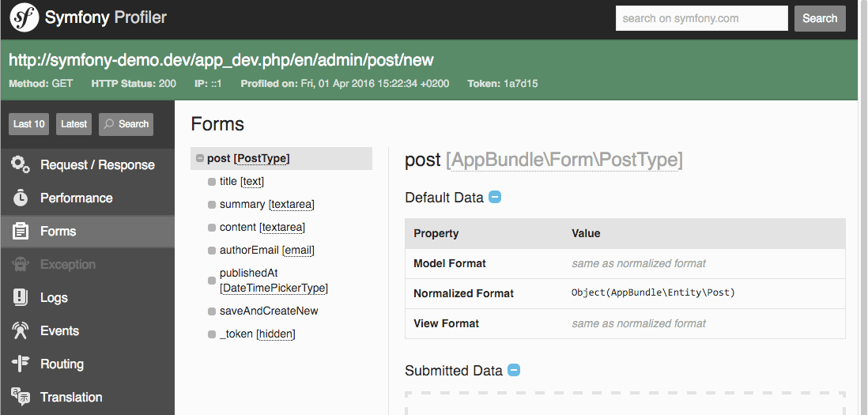The height and width of the screenshot is (415, 868).
Task: Click the Routing signpost icon
Action: 21,364
